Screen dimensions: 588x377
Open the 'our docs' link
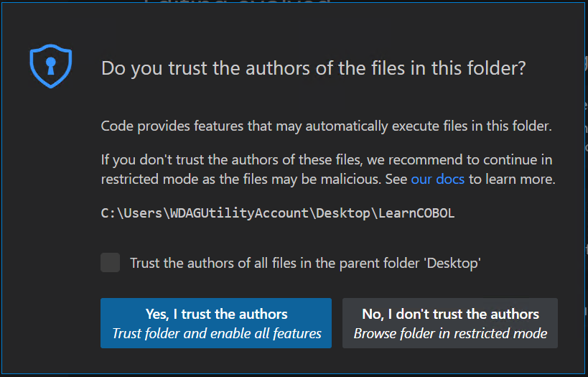tap(437, 179)
